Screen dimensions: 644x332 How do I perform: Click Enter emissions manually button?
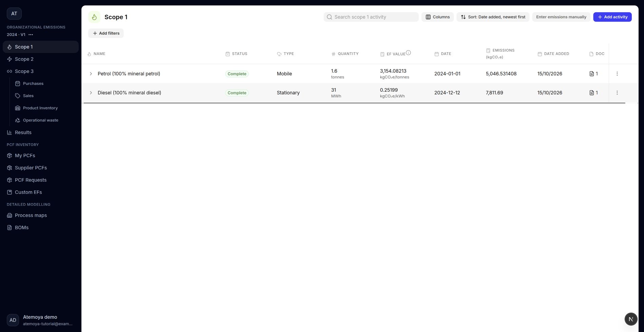[561, 17]
